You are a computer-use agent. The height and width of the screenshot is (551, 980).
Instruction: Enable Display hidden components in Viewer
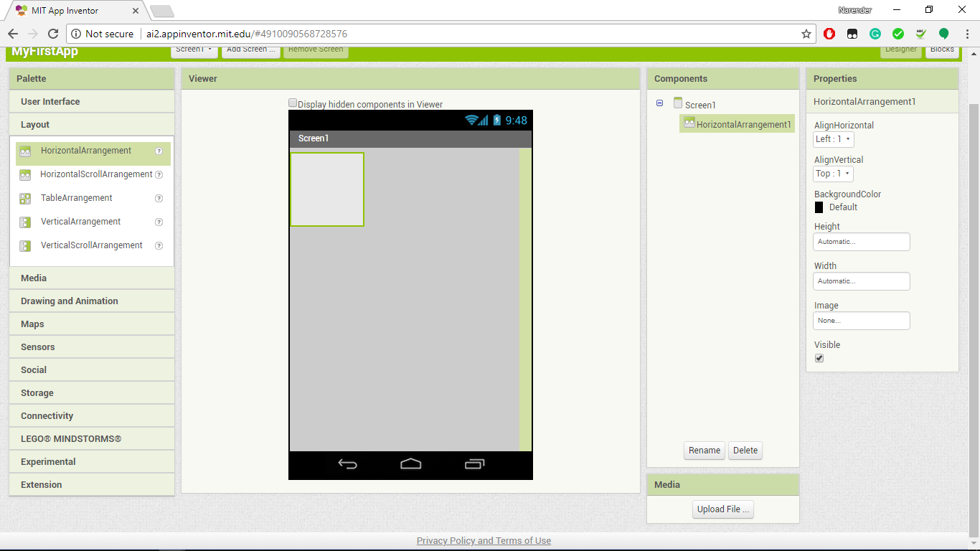coord(293,103)
